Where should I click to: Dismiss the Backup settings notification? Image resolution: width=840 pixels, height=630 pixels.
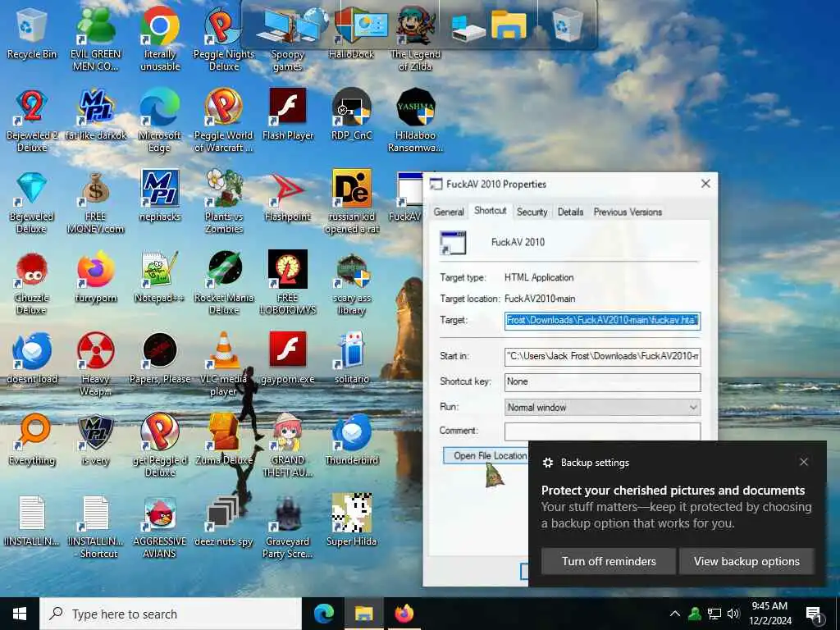pos(804,462)
